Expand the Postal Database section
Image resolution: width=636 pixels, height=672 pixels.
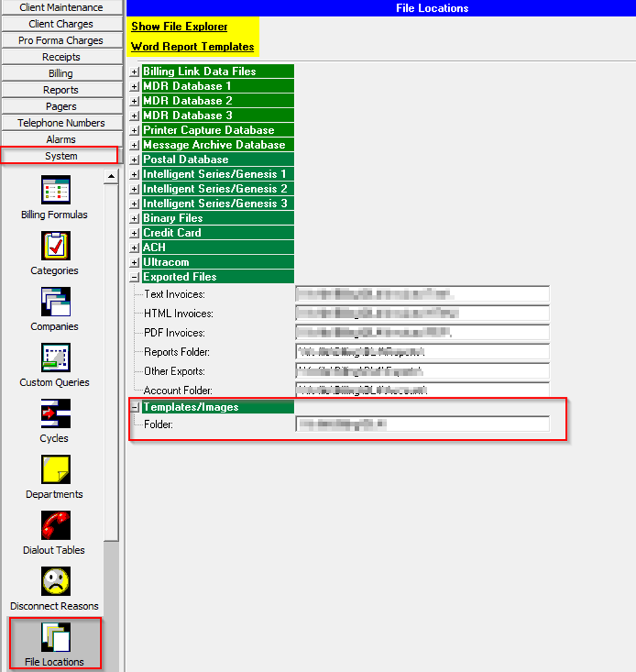(x=134, y=160)
